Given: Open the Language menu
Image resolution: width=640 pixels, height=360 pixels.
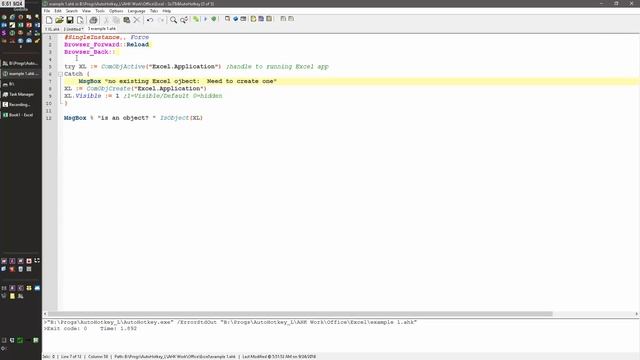Looking at the screenshot, I should pos(136,11).
